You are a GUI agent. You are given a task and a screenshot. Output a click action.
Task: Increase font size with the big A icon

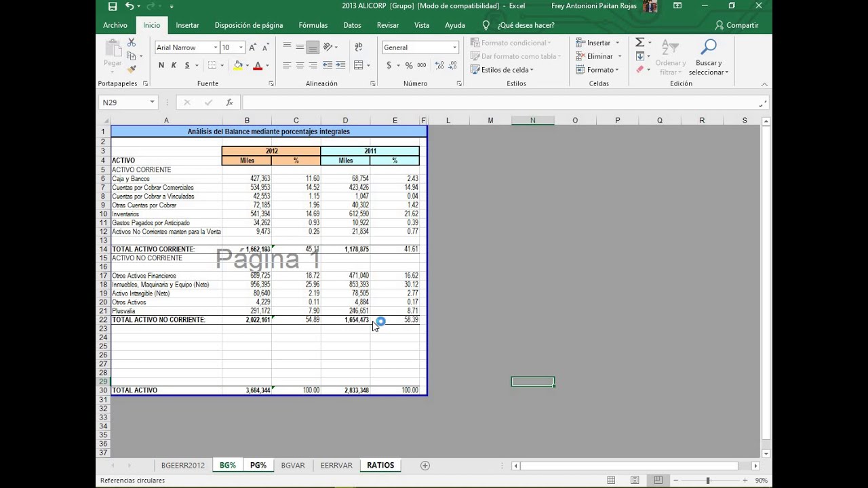point(252,47)
